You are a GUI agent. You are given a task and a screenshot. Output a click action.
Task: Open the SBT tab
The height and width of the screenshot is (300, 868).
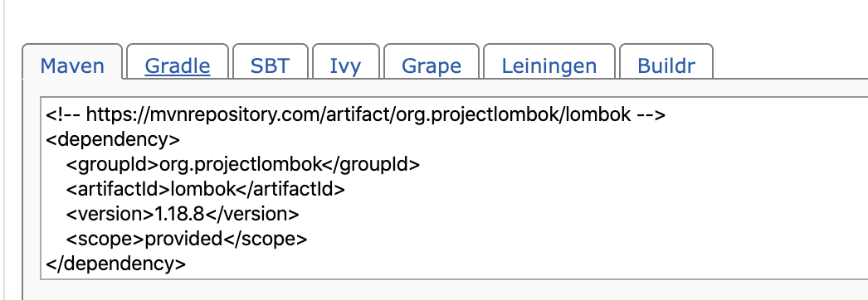pos(271,66)
